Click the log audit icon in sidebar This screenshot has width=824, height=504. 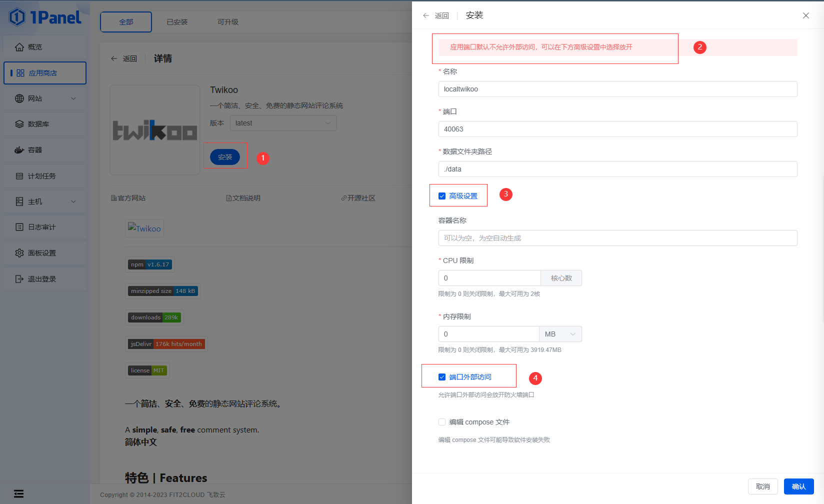19,227
